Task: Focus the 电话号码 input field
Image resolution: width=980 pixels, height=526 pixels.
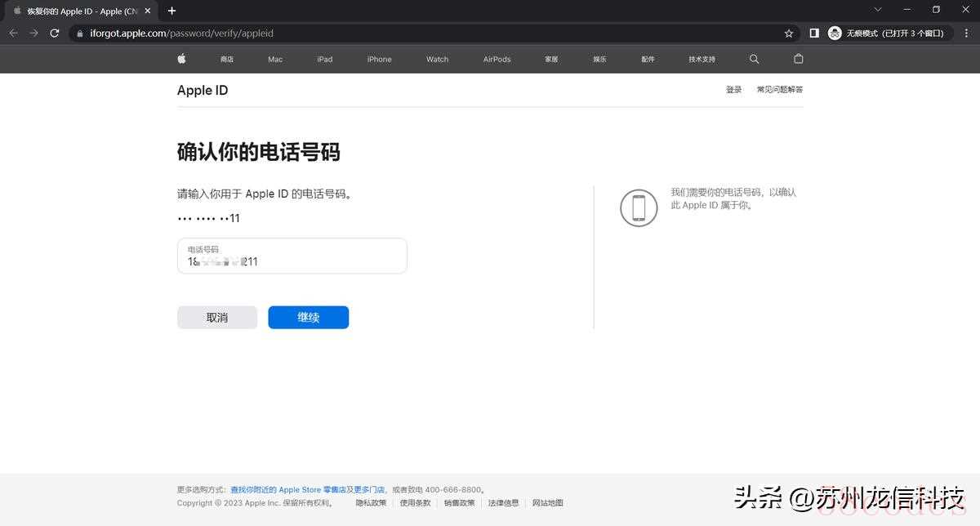Action: (x=292, y=256)
